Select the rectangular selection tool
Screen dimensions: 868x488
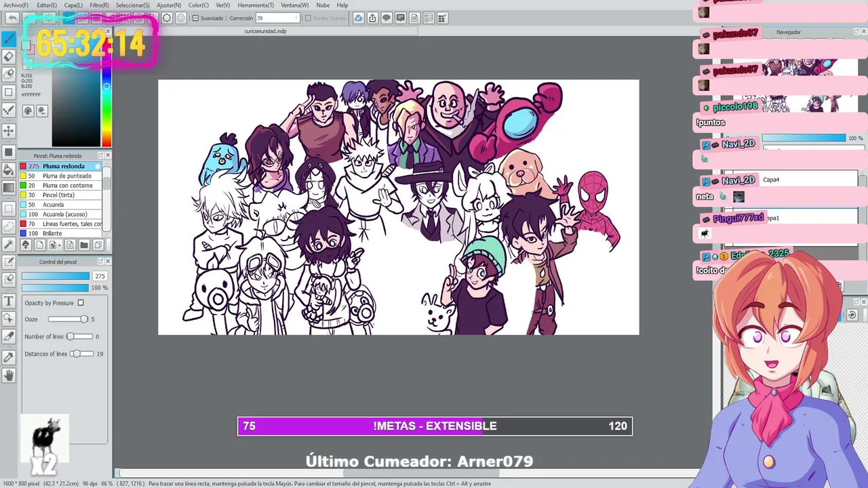[x=9, y=209]
